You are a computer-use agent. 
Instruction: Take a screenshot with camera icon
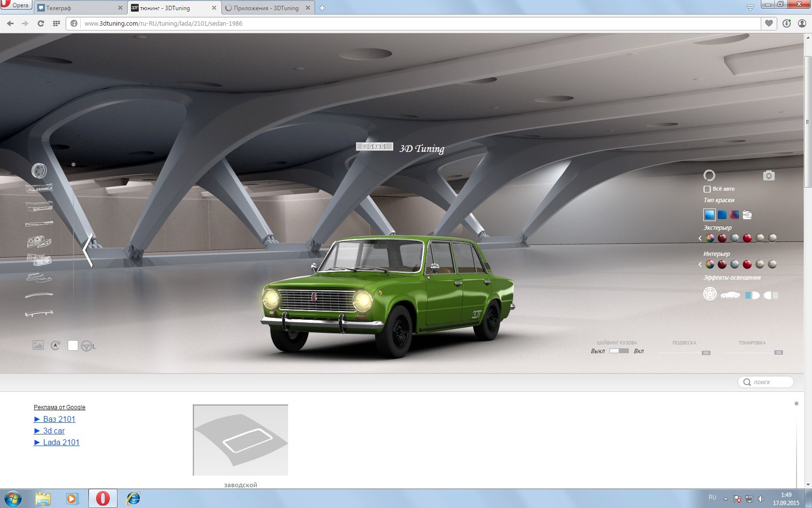[x=768, y=176]
